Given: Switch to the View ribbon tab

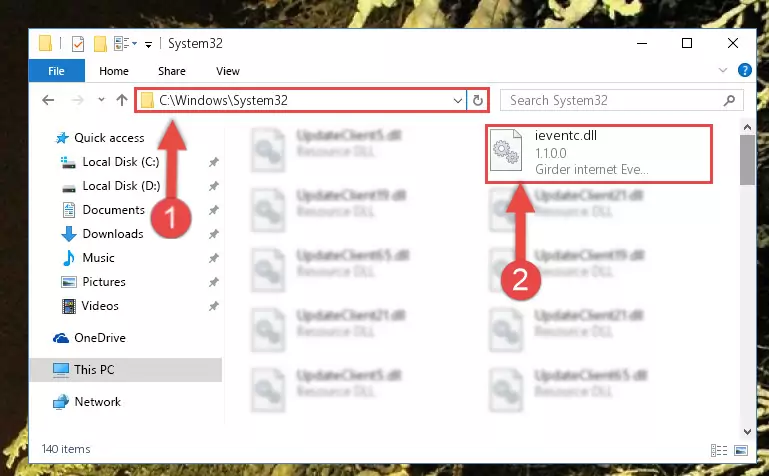Looking at the screenshot, I should [x=228, y=71].
